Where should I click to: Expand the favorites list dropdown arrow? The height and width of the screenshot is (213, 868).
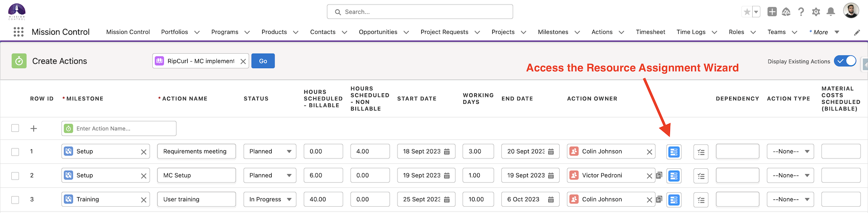756,12
